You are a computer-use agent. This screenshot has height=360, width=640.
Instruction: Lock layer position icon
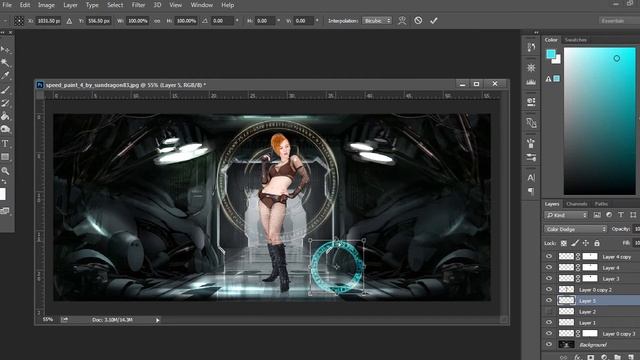586,243
